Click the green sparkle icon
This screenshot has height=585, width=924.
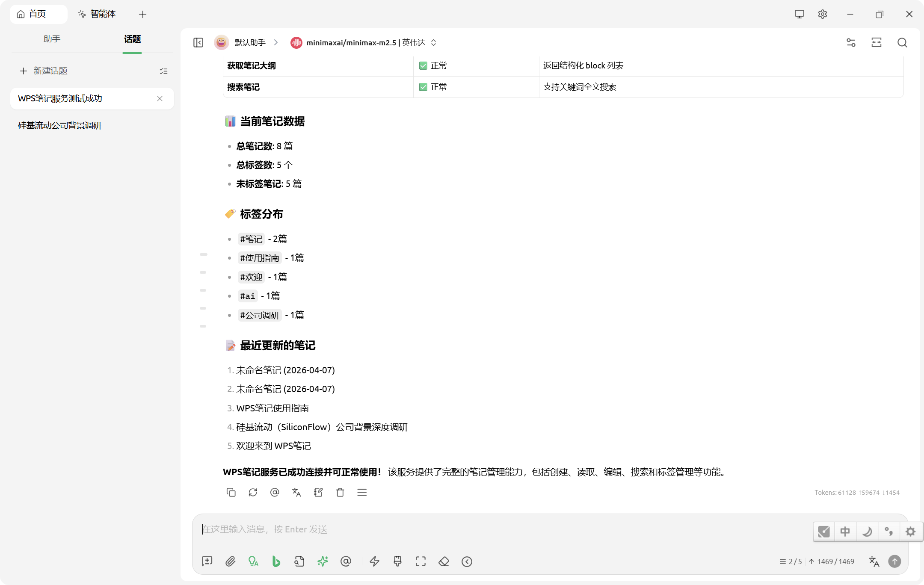(323, 561)
